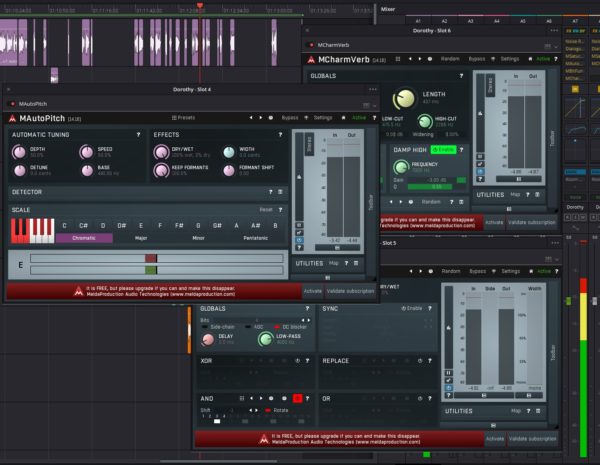Screen dimensions: 600x465
Task: Click Validate subscription in MCharmVerb window
Action: [x=532, y=222]
